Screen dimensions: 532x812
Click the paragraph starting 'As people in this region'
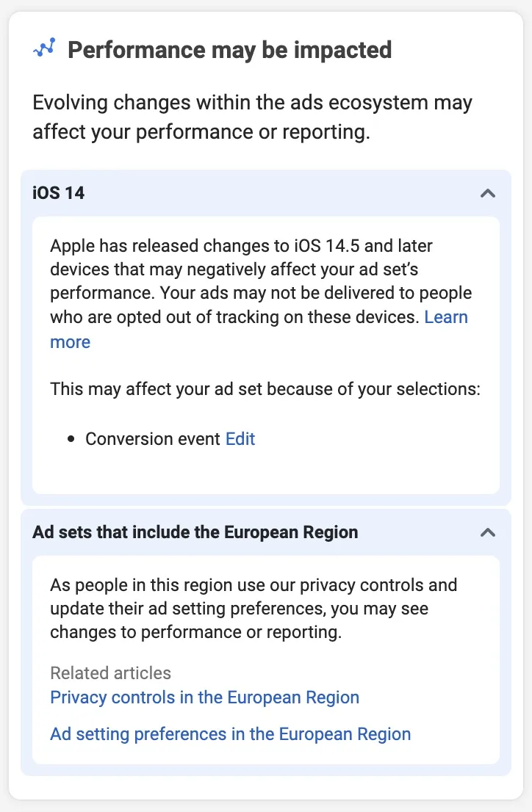254,609
